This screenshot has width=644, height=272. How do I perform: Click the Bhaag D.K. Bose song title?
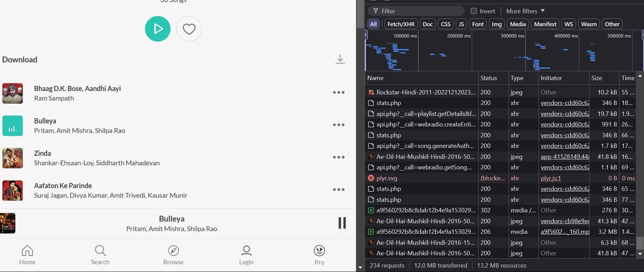click(x=77, y=88)
